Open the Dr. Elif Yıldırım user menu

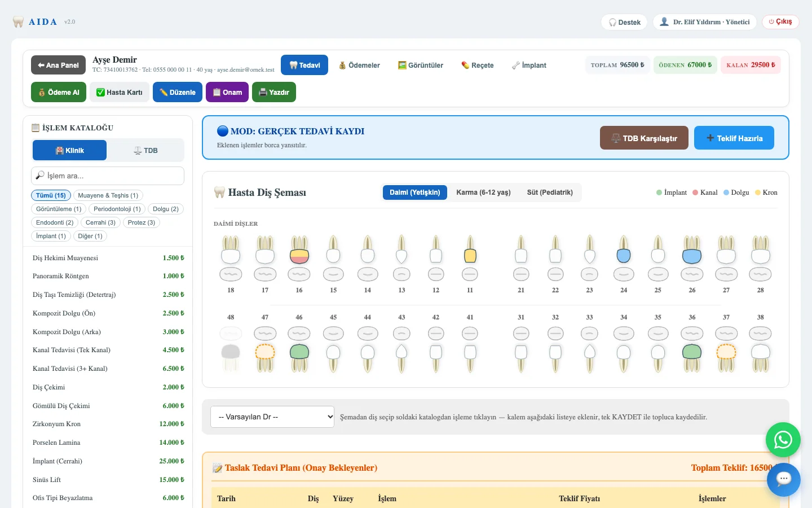click(x=705, y=22)
